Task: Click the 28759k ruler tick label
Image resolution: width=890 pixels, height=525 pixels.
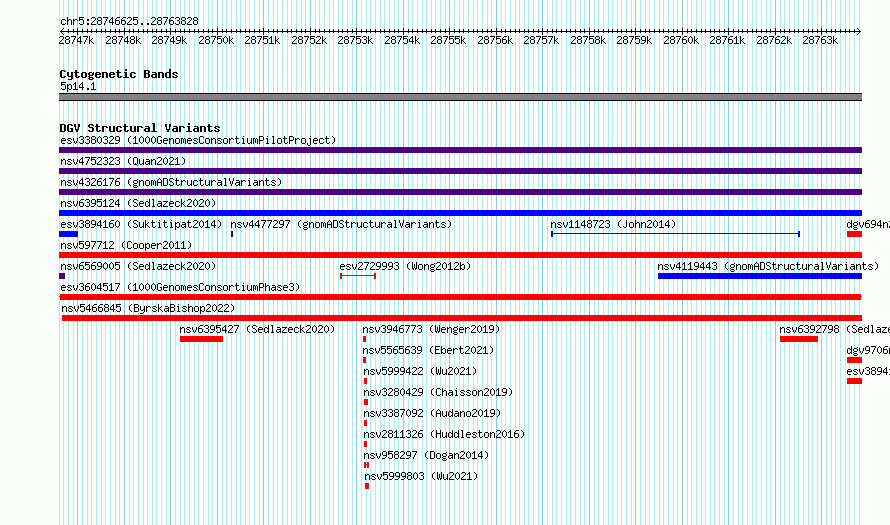Action: coord(634,40)
